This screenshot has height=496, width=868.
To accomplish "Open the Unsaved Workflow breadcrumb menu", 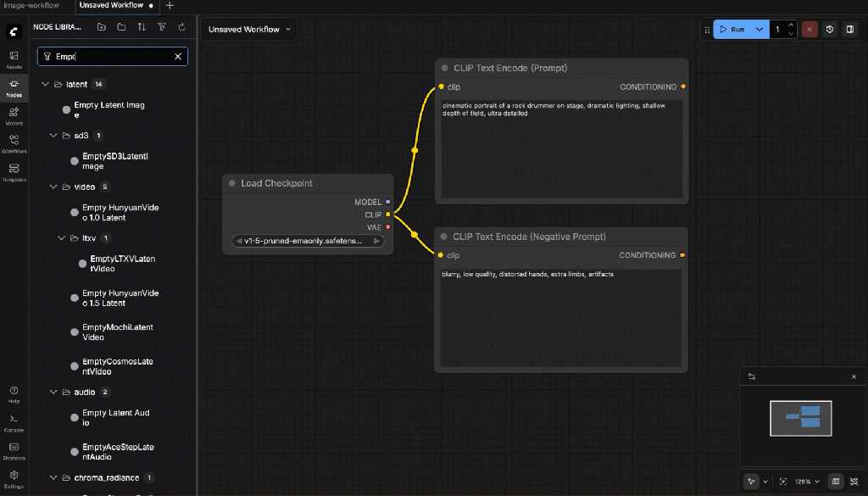I will click(x=249, y=30).
